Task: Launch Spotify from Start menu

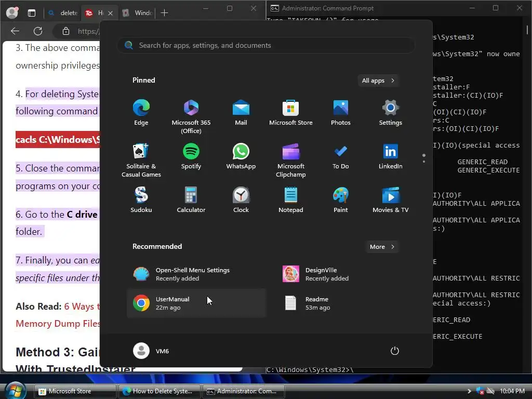Action: tap(191, 156)
